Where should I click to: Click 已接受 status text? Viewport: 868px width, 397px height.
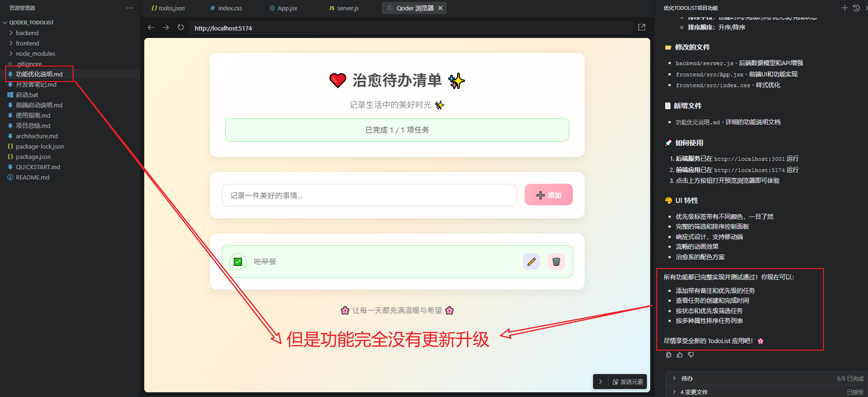(x=855, y=392)
